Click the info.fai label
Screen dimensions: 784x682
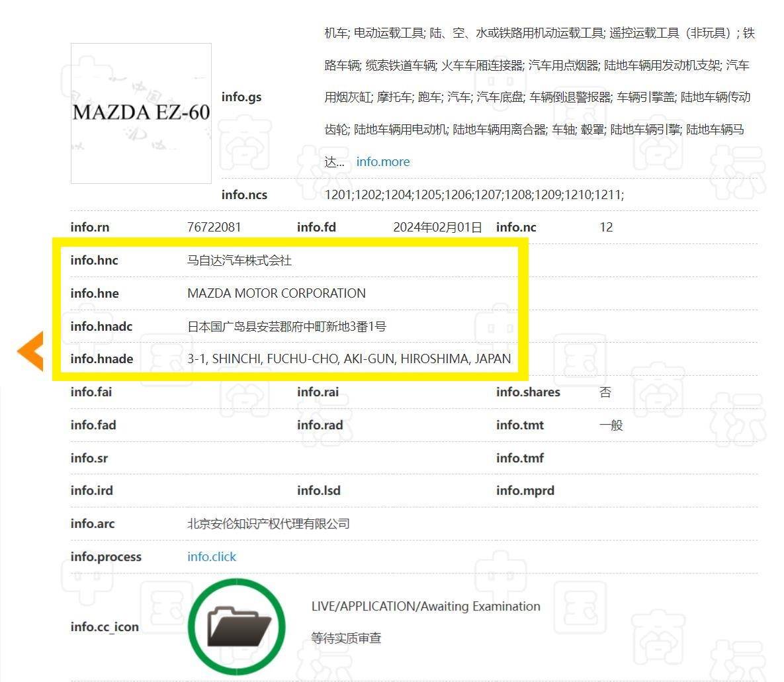91,392
